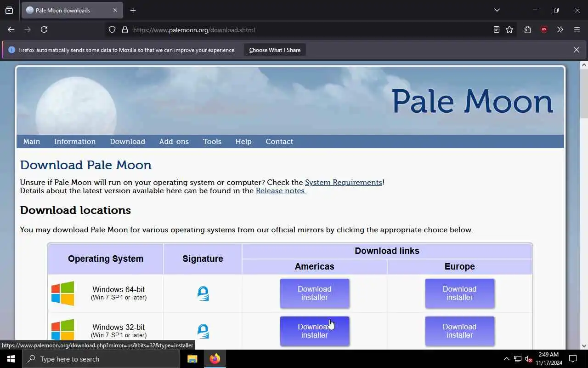The width and height of the screenshot is (588, 368).
Task: Select the Operating System column header
Action: click(x=106, y=259)
